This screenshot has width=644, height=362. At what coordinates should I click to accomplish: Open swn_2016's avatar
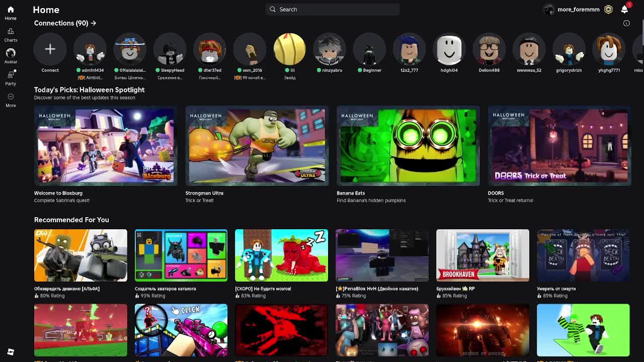[250, 49]
